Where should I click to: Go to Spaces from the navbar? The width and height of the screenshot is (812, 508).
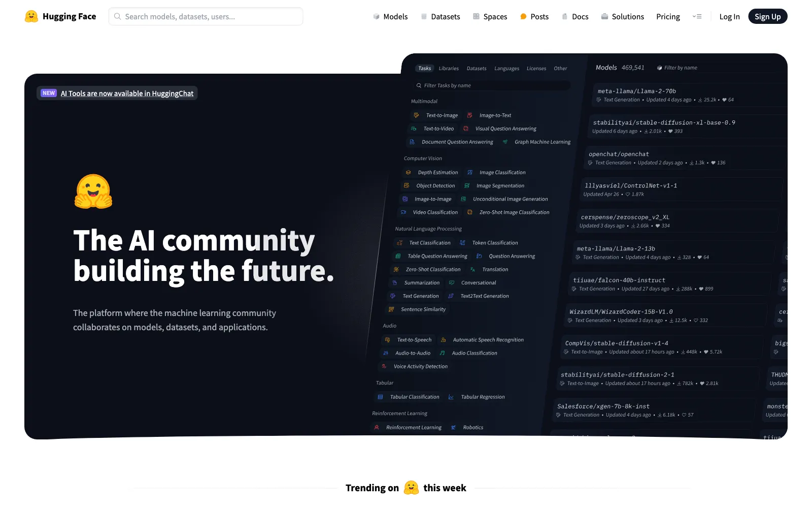(490, 16)
